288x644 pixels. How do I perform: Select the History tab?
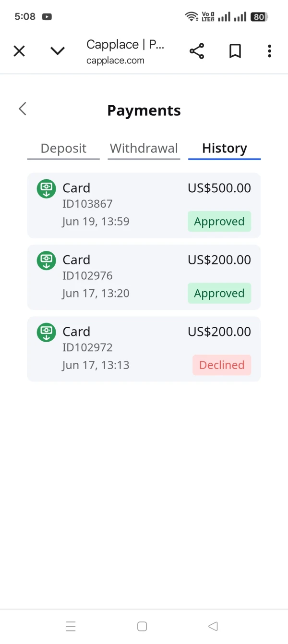[x=224, y=149]
